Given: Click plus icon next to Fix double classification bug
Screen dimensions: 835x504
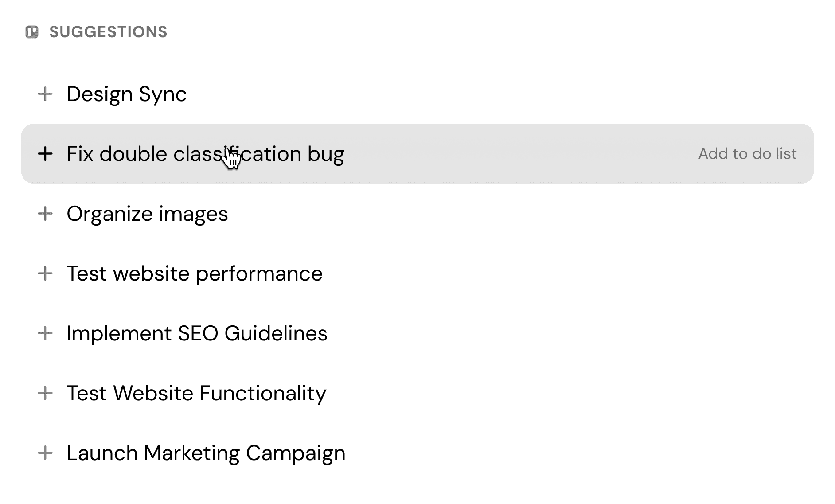Looking at the screenshot, I should pyautogui.click(x=45, y=154).
